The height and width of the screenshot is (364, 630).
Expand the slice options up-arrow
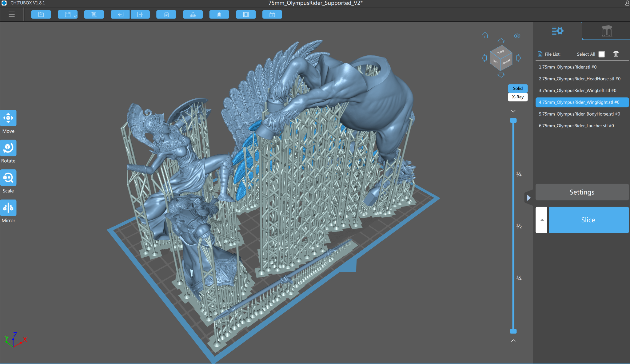(542, 220)
